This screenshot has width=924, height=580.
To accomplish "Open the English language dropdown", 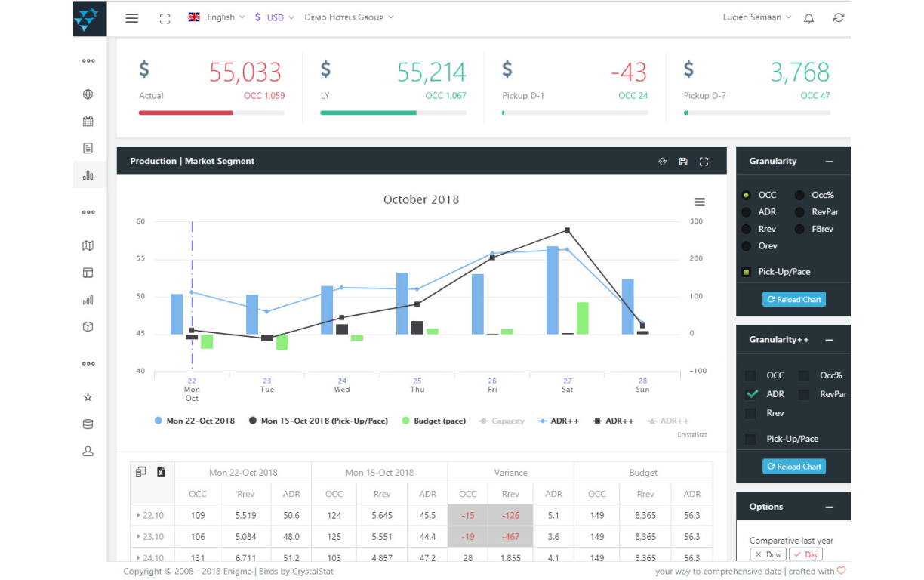I will click(216, 17).
